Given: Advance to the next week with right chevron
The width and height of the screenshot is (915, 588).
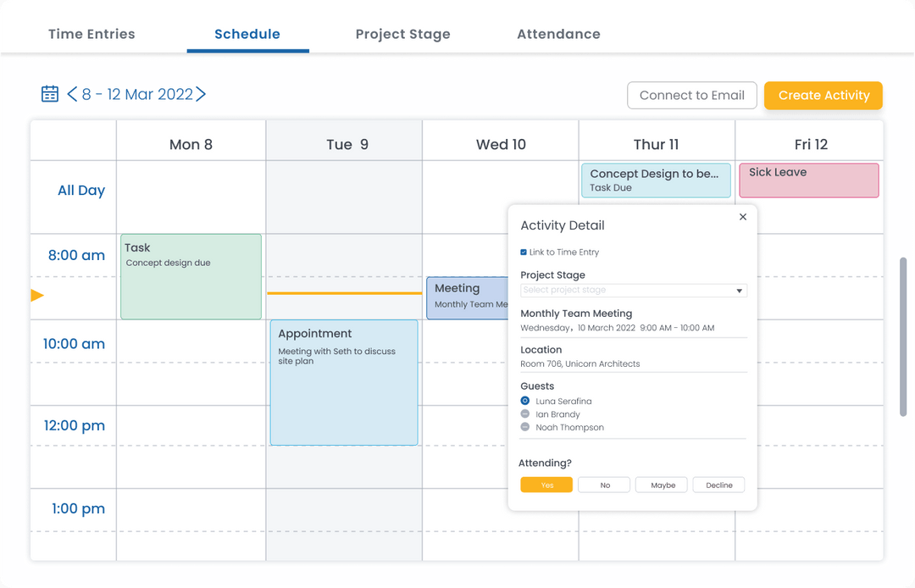Looking at the screenshot, I should [x=202, y=94].
